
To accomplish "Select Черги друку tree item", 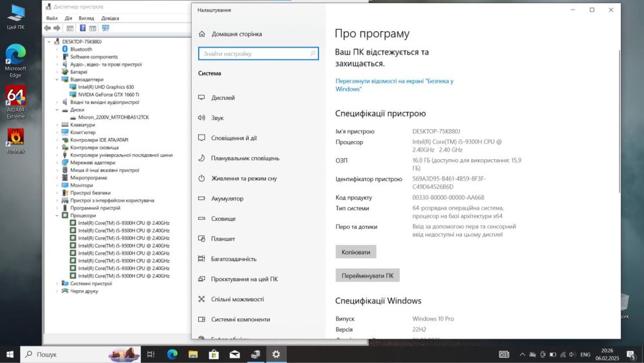I will [84, 291].
